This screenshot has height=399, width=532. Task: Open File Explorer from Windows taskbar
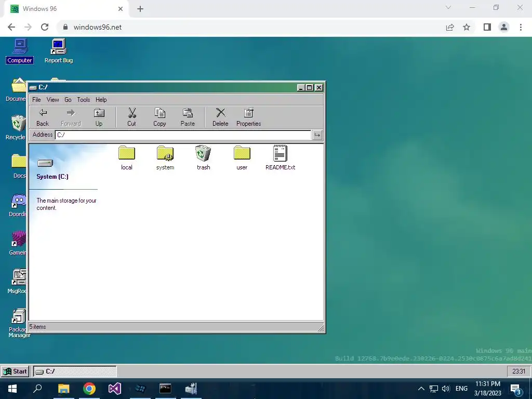coord(63,389)
